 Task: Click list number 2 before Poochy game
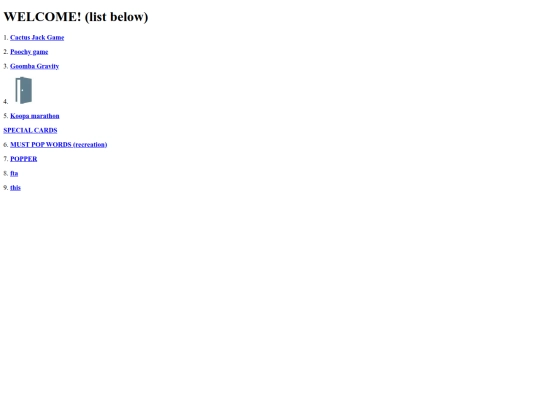(x=6, y=52)
